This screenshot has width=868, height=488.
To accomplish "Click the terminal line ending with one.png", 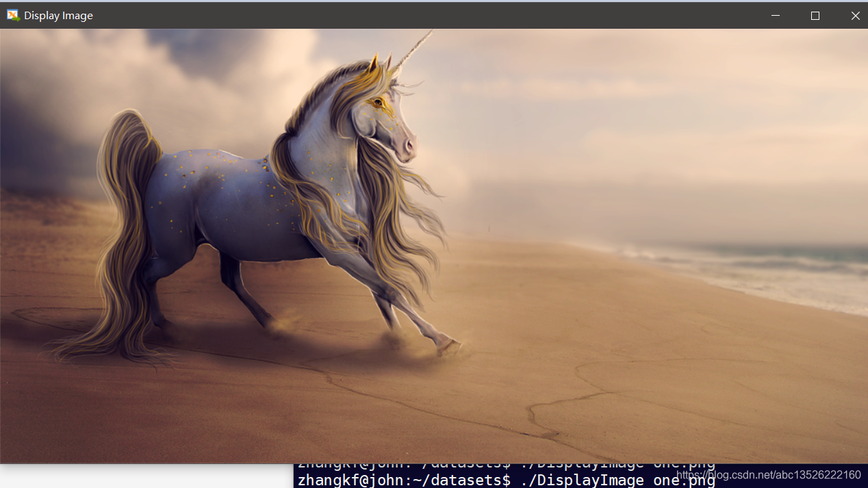I will pyautogui.click(x=507, y=480).
